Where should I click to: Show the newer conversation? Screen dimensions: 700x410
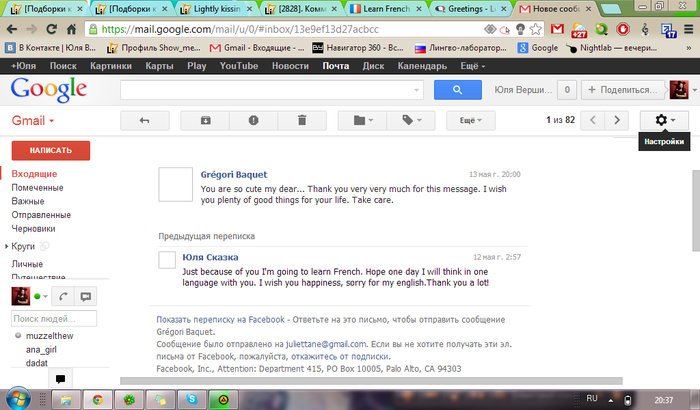(x=593, y=120)
